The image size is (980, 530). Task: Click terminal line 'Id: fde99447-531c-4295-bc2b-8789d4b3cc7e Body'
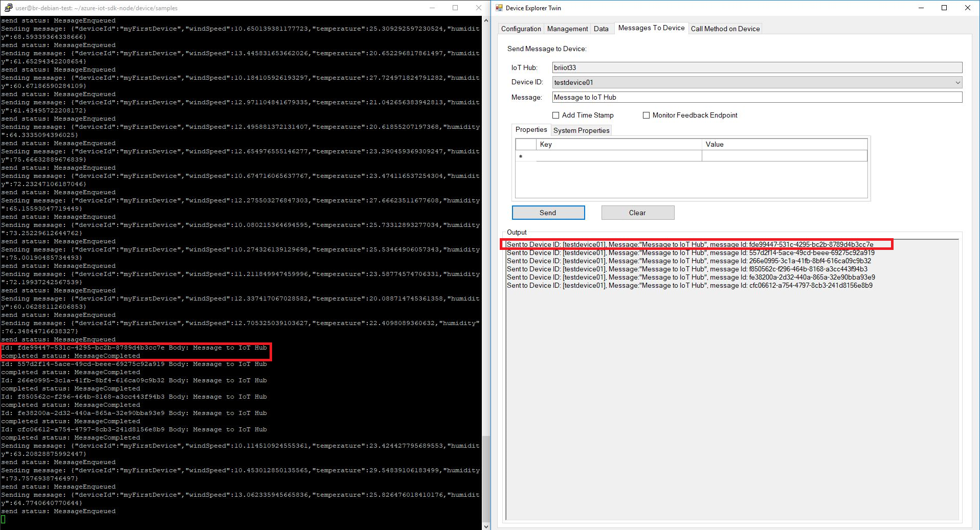134,348
